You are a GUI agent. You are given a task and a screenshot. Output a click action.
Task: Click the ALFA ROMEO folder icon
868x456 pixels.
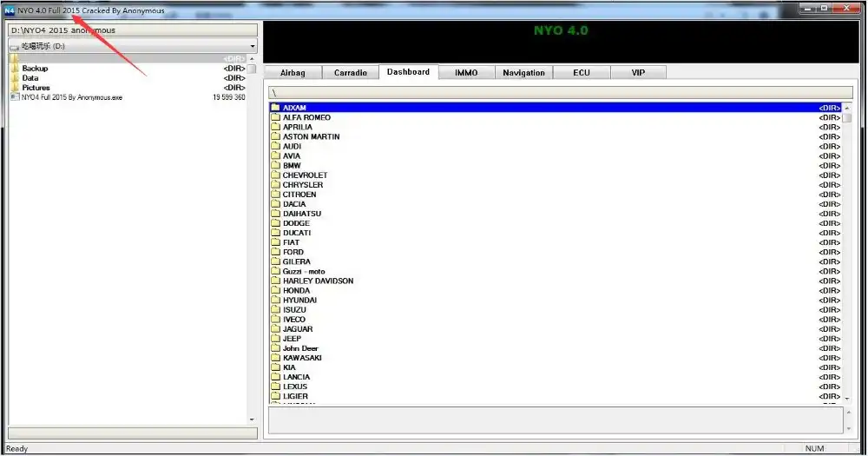276,117
